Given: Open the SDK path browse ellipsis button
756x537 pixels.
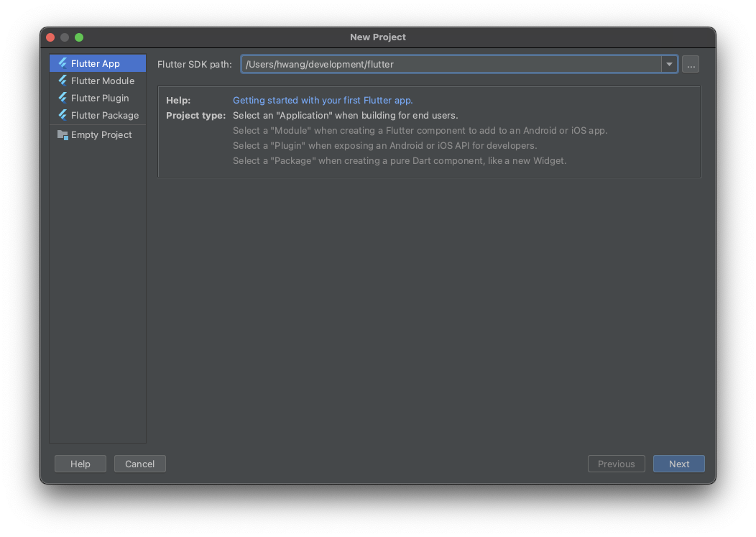Looking at the screenshot, I should click(x=691, y=64).
